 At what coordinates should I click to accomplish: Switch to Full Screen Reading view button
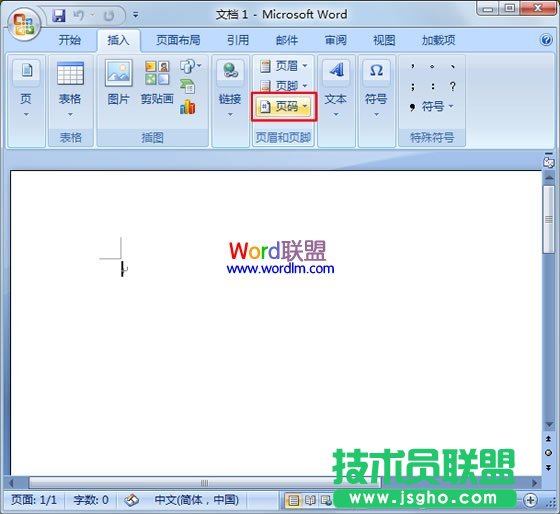click(x=310, y=500)
